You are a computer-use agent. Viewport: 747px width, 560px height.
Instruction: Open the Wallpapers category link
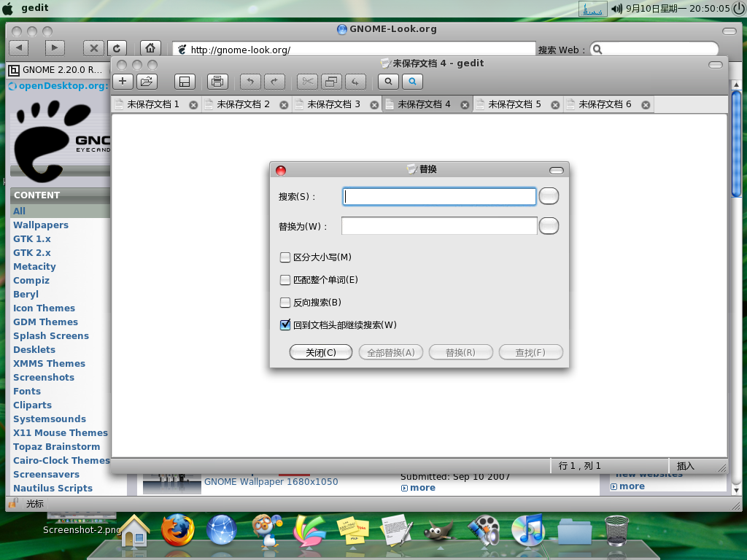pos(41,225)
